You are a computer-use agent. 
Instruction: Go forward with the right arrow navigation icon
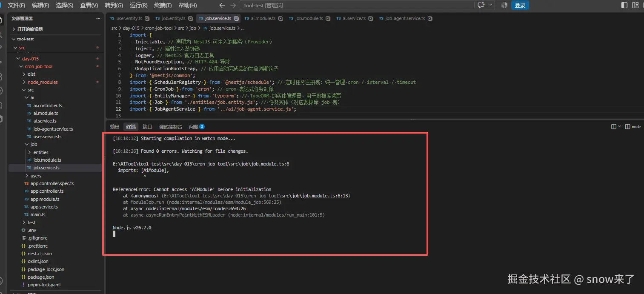tap(233, 6)
